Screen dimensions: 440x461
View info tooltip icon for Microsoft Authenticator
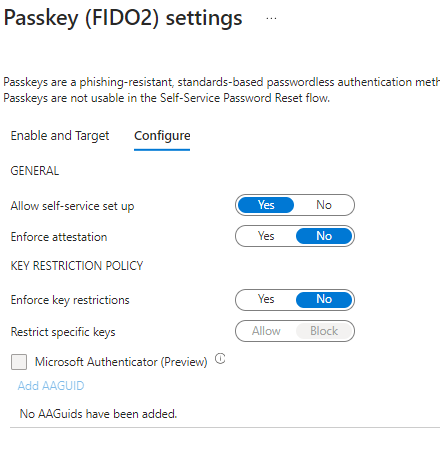pyautogui.click(x=220, y=359)
